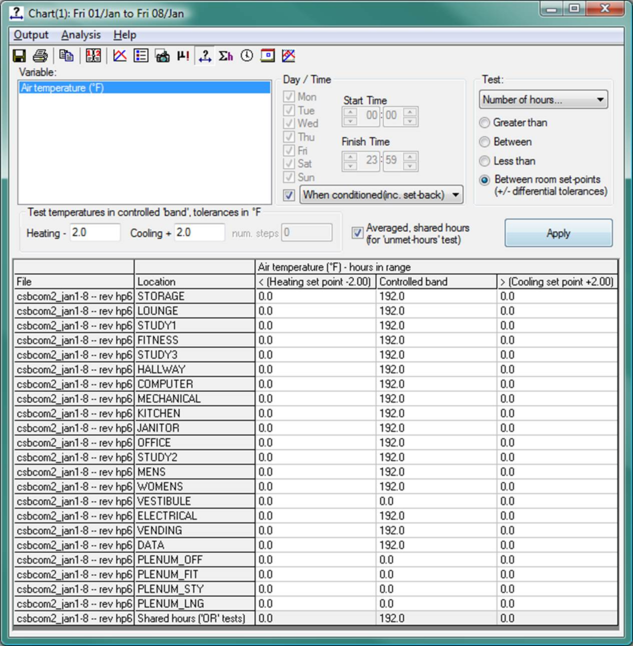Click the camera snapshot icon
This screenshot has width=633, height=646.
[x=162, y=56]
